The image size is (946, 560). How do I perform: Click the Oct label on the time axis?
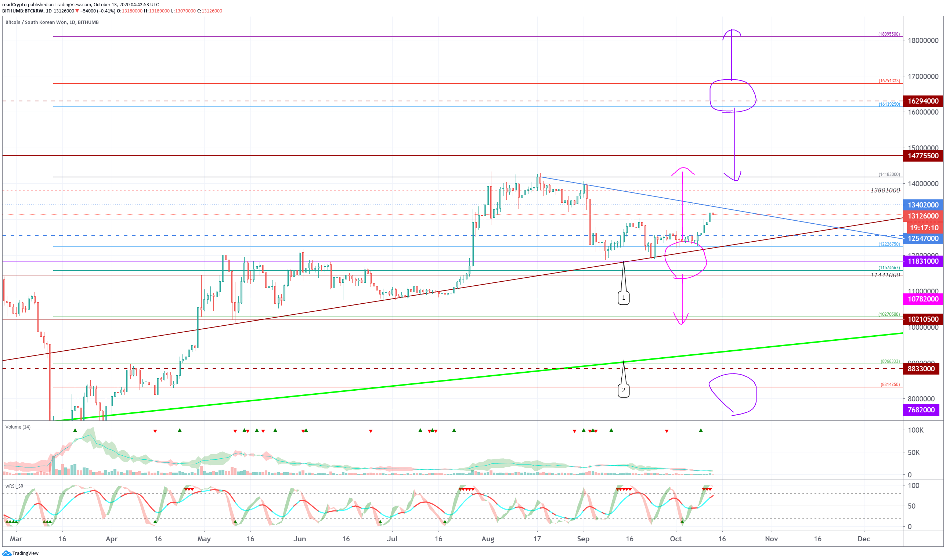pyautogui.click(x=676, y=538)
